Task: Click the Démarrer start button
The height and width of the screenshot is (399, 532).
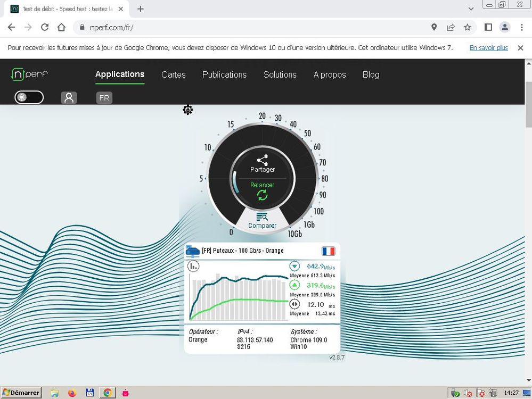Action: [21, 393]
